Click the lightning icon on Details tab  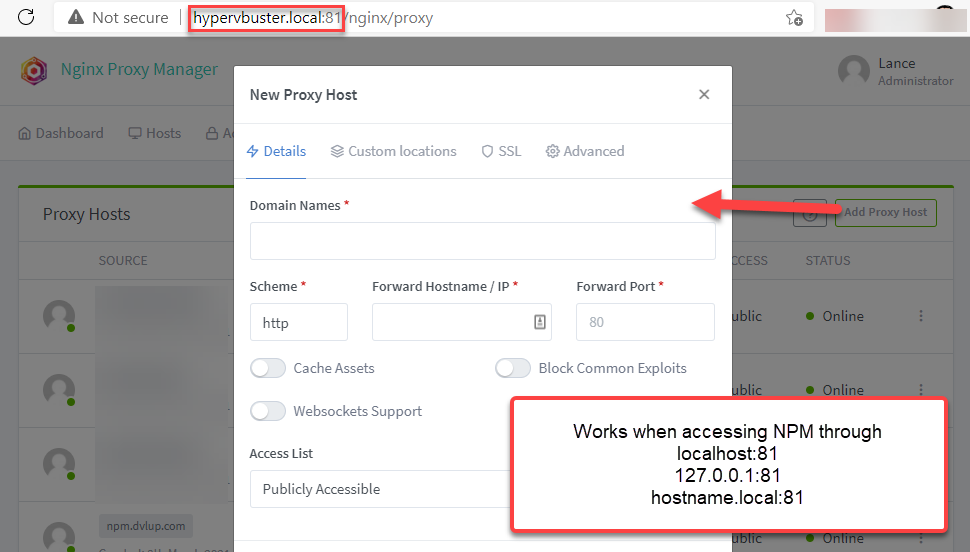(252, 151)
